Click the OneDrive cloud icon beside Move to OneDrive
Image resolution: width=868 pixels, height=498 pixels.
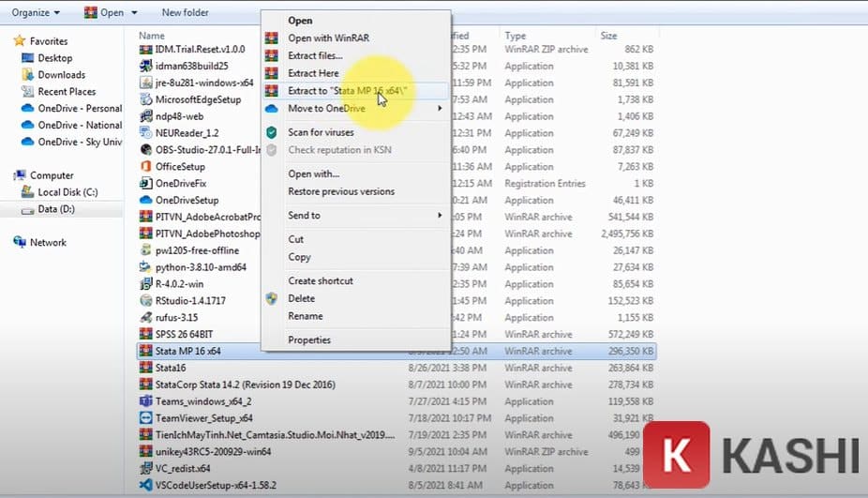coord(271,109)
